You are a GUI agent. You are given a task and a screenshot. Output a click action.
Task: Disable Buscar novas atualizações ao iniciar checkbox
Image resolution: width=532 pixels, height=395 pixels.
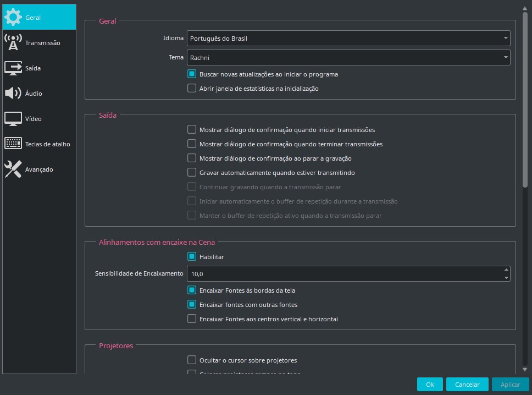[x=192, y=74]
